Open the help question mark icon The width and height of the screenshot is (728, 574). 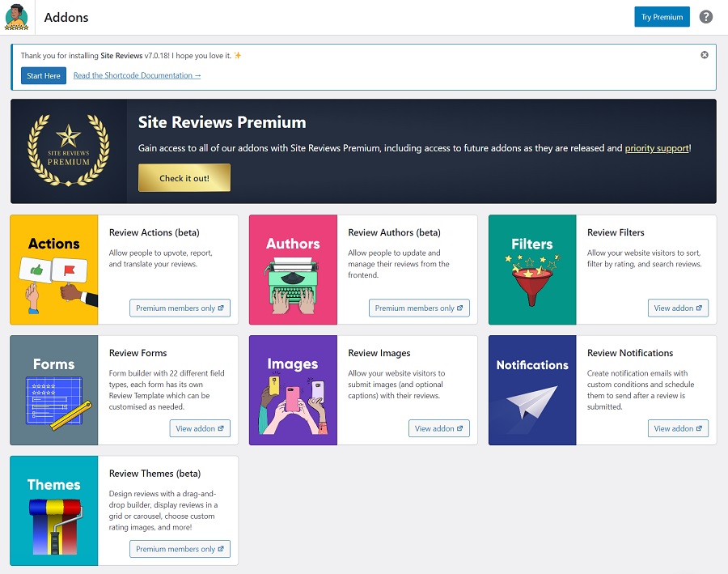click(x=705, y=17)
